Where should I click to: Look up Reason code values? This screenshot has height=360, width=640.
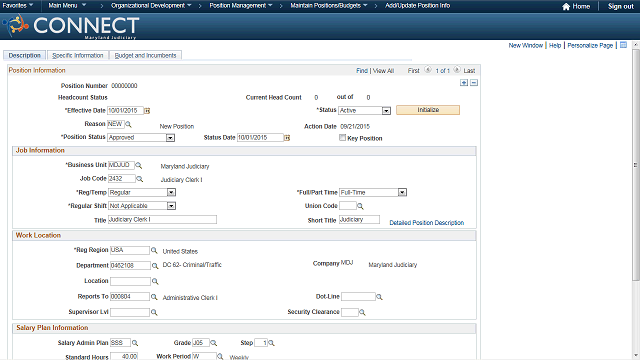[x=128, y=124]
